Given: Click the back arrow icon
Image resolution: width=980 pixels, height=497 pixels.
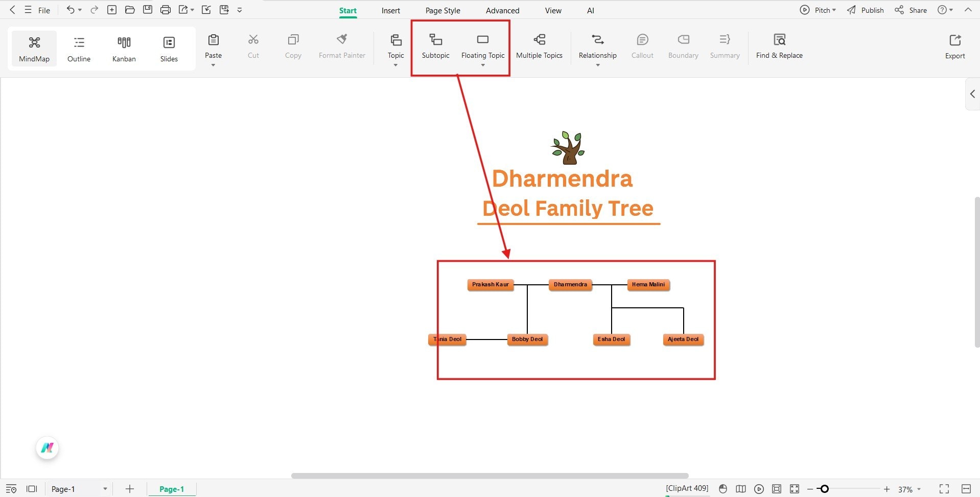Looking at the screenshot, I should click(x=12, y=10).
